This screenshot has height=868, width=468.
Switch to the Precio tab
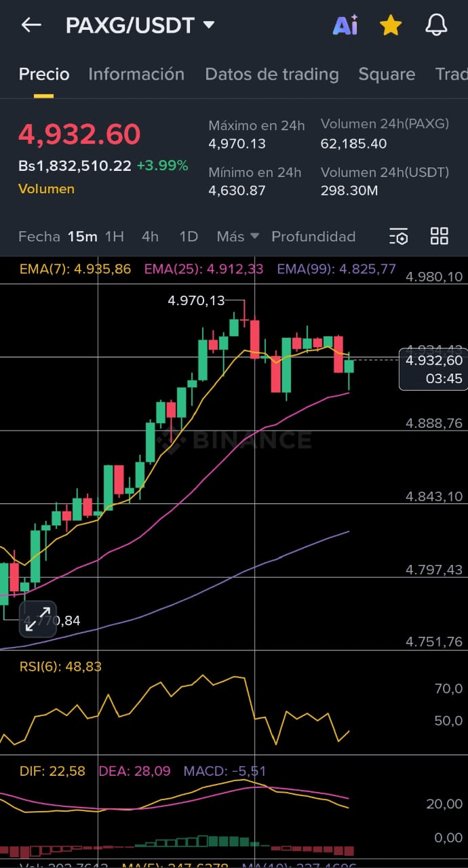pos(44,74)
